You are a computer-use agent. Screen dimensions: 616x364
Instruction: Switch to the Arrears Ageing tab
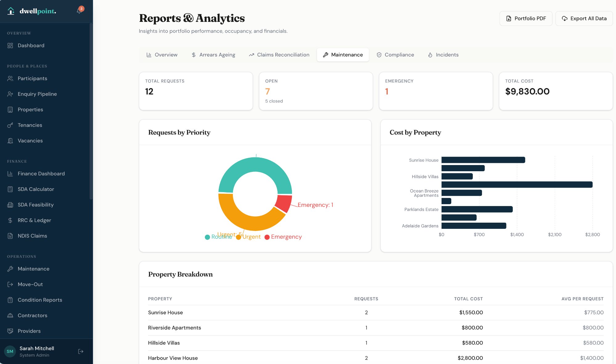coord(213,55)
